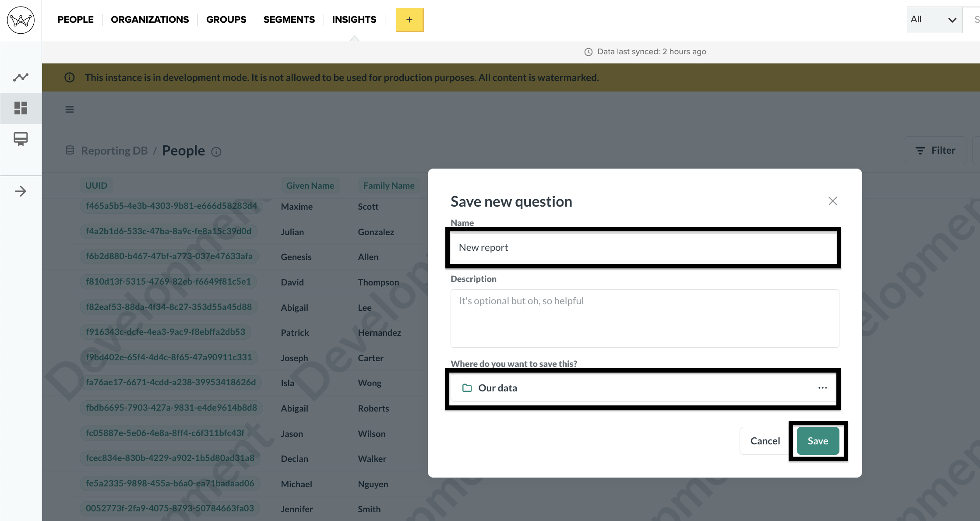Screen dimensions: 980x521
Task: Click the app logo icon
Action: coord(21,20)
